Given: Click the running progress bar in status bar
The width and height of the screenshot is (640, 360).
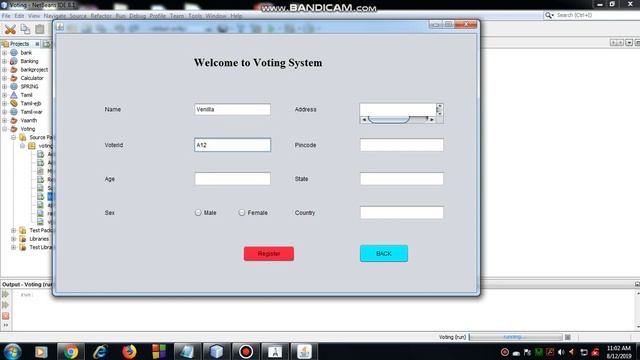Looking at the screenshot, I should (x=516, y=337).
